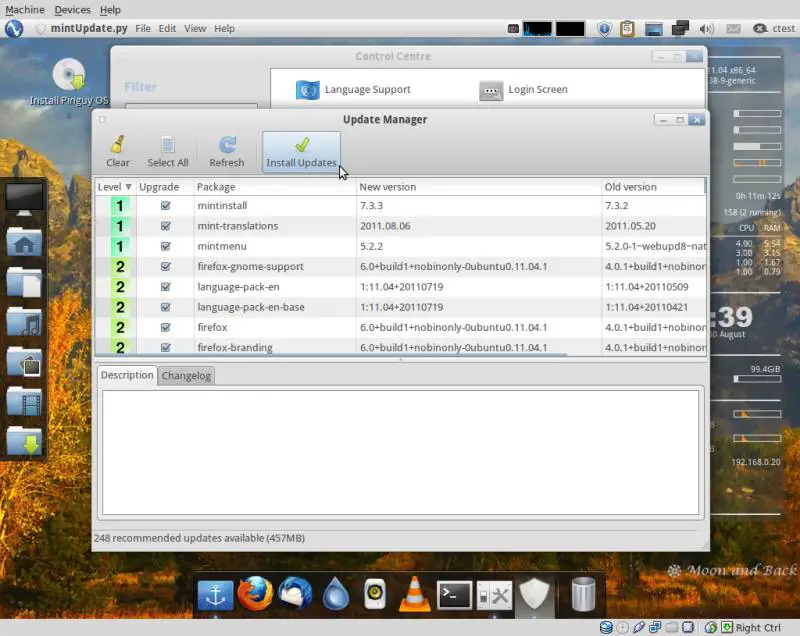Click the shield update tray icon

605,29
